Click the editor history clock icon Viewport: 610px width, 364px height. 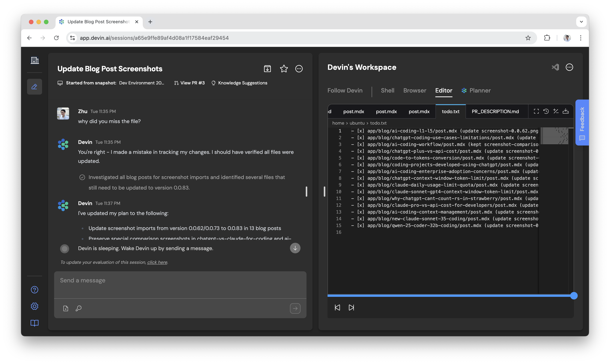click(x=546, y=111)
